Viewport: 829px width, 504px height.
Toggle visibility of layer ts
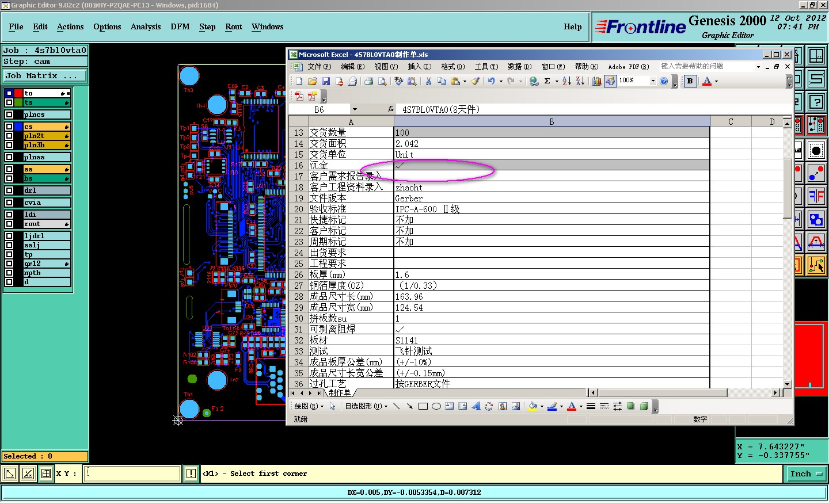tap(9, 102)
